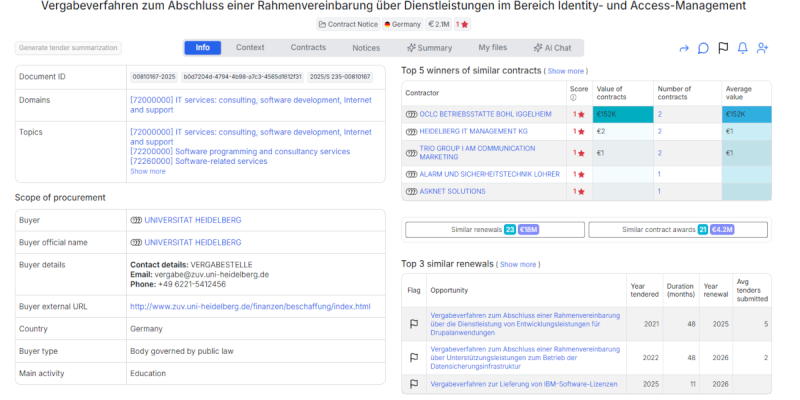Open the AI Chat tab
The width and height of the screenshot is (800, 400).
click(552, 48)
